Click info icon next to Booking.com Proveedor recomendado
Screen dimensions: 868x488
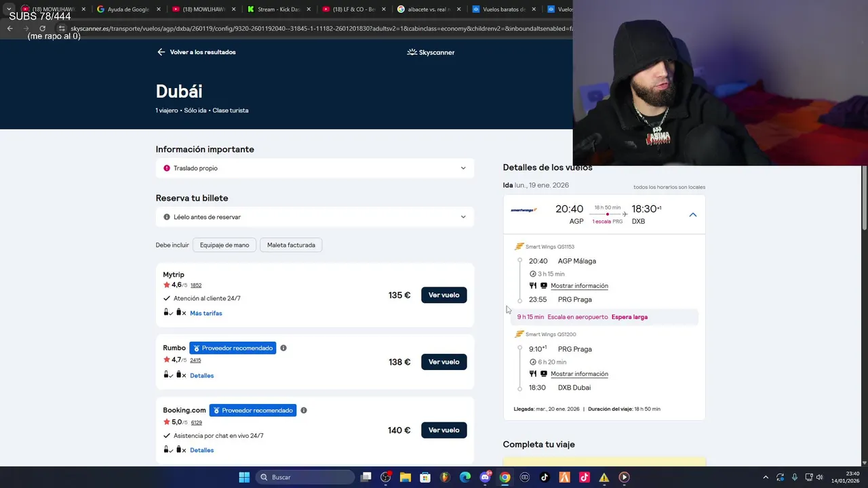pyautogui.click(x=304, y=410)
